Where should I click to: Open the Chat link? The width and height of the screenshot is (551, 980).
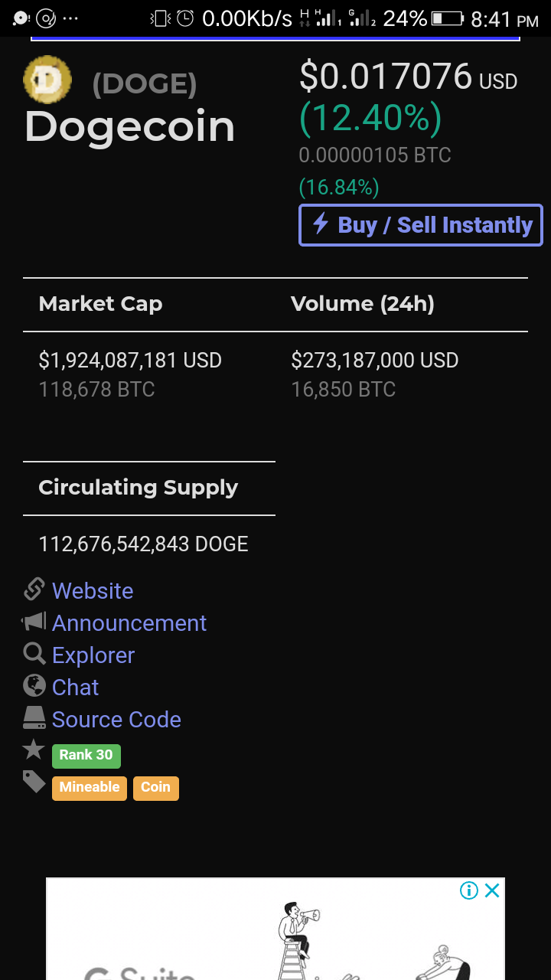(75, 688)
